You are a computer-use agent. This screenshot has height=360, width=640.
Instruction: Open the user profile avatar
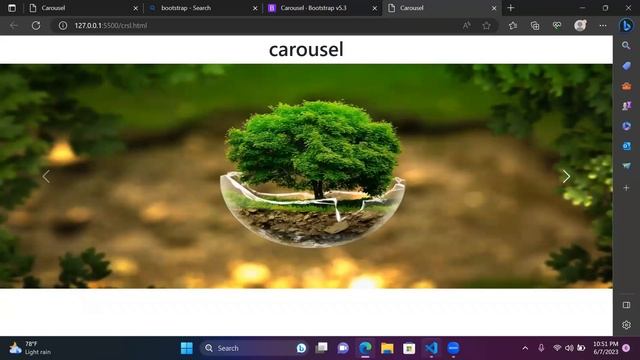[x=580, y=25]
